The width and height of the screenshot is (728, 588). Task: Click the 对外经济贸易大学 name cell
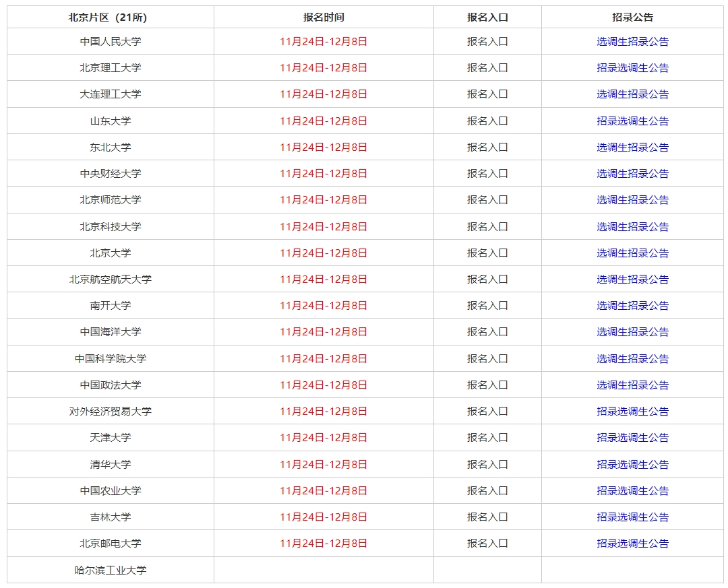(111, 411)
